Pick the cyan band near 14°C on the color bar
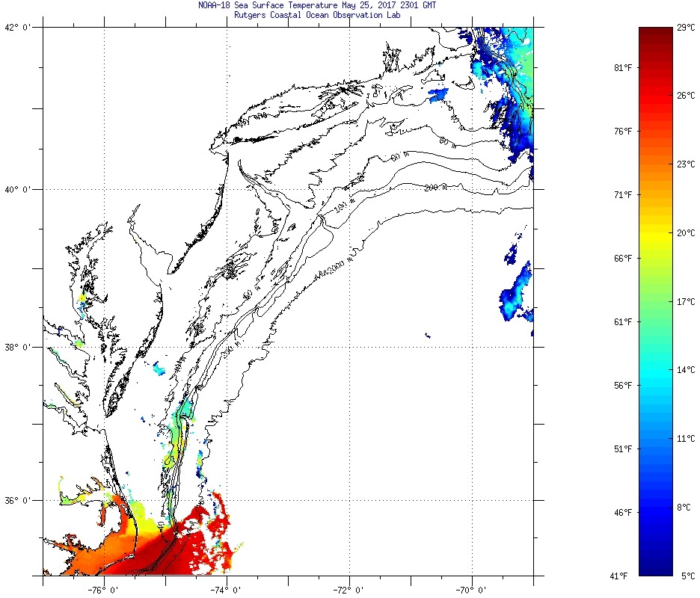 pos(655,370)
